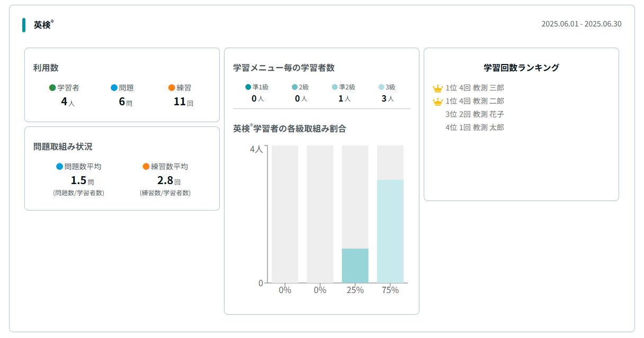Click the 学習回数ランキング heading
The height and width of the screenshot is (338, 644).
click(521, 68)
